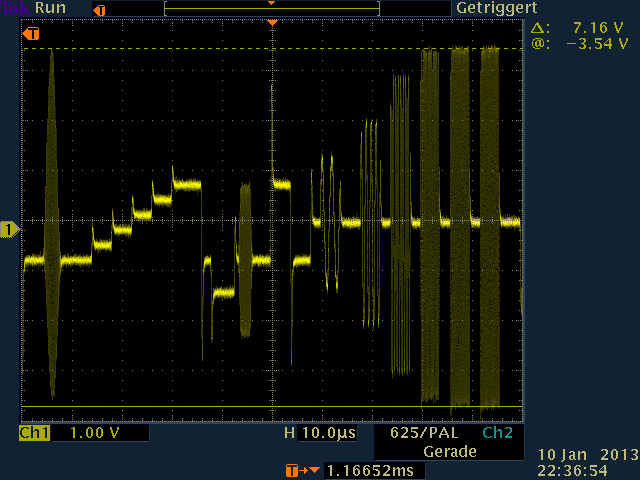Click the Channel 1 ground reference marker
The height and width of the screenshot is (480, 640).
(9, 230)
